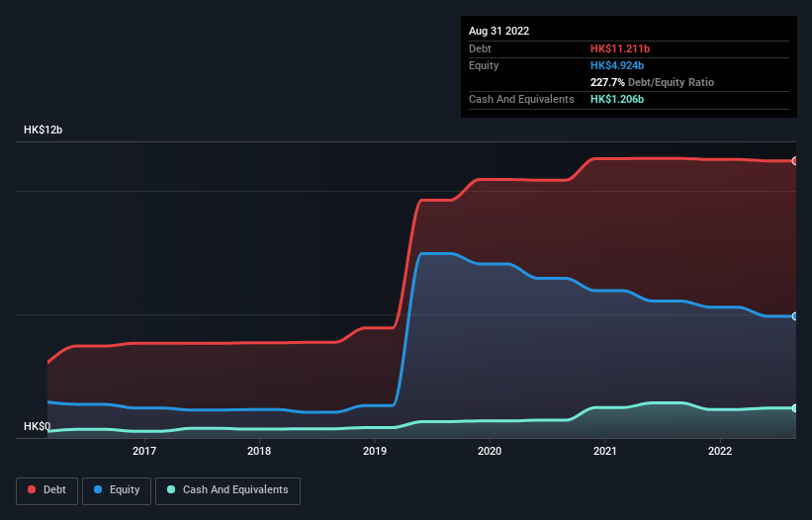Select the Equity endpoint marker on chart

795,316
